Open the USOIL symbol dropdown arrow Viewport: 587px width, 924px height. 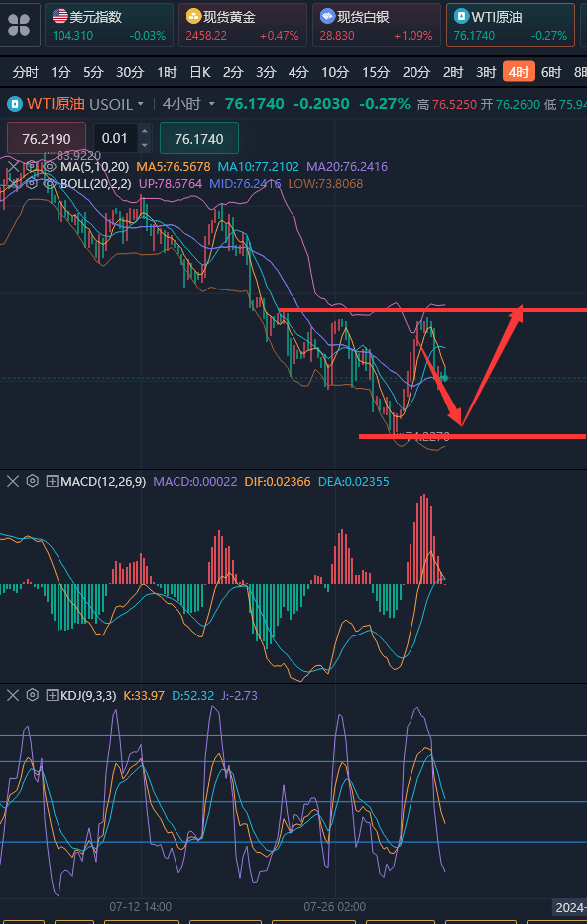tap(140, 104)
